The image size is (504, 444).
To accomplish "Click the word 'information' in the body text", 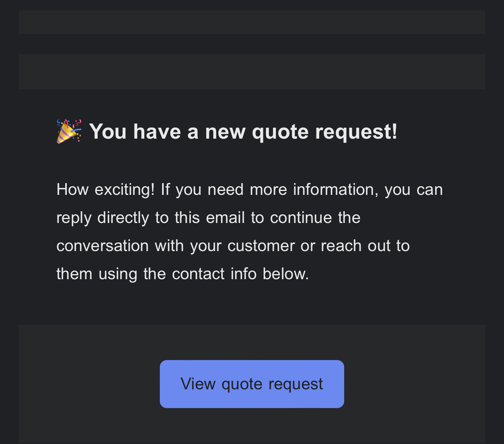I will [336, 190].
